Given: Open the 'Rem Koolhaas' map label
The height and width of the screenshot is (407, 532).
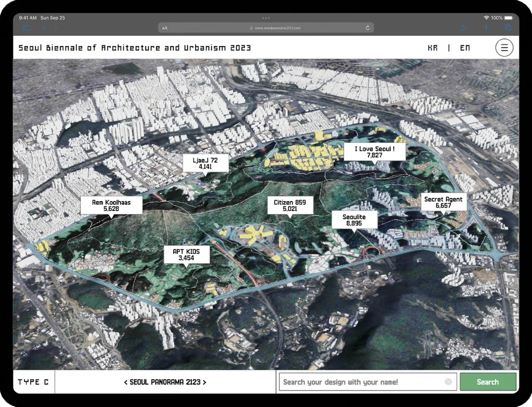Looking at the screenshot, I should (111, 205).
